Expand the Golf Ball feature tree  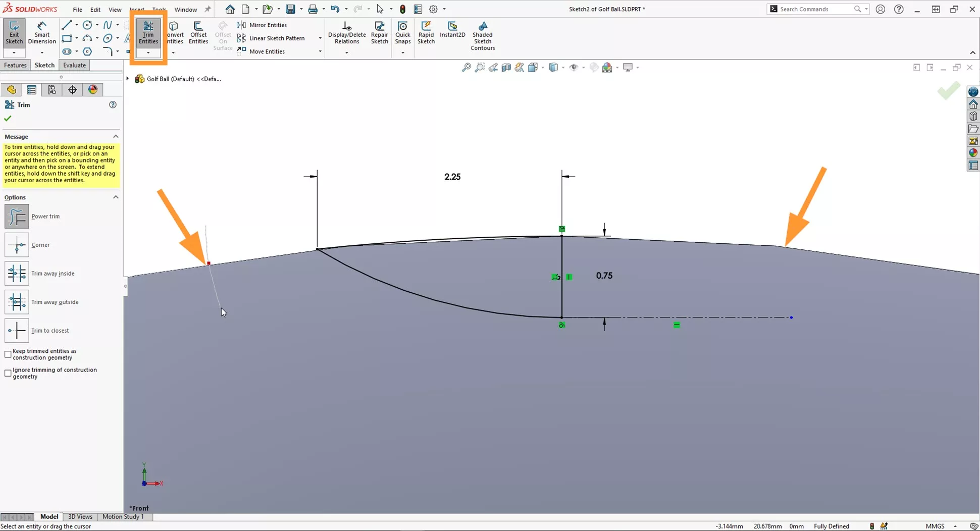point(127,79)
